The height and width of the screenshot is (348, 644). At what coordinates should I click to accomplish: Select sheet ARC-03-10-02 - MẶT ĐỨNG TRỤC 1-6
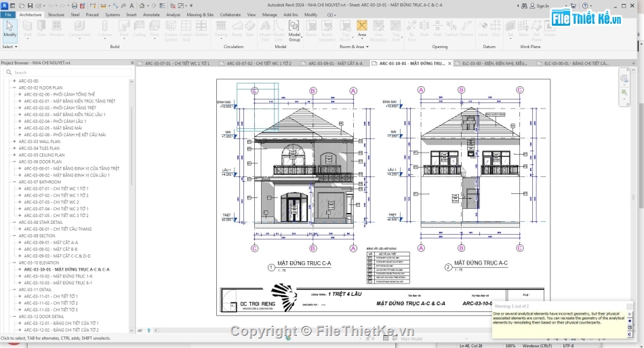(58, 276)
